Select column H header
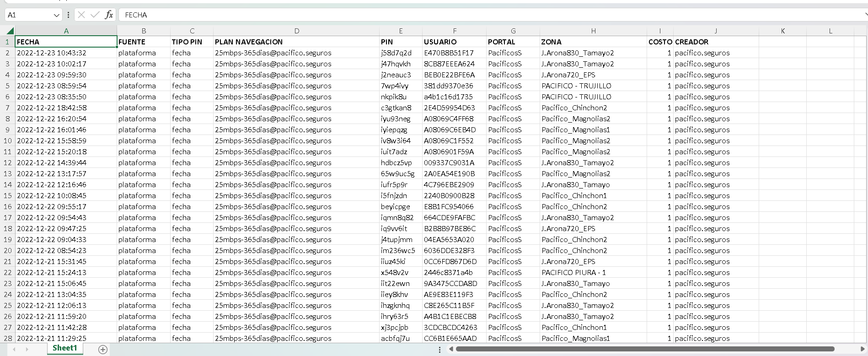The image size is (868, 356). tap(593, 31)
